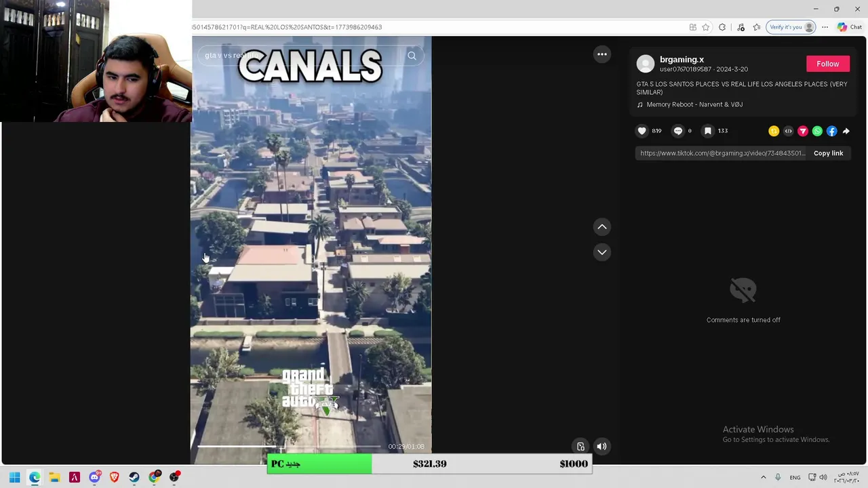Open the Favorites list icon

tap(756, 27)
